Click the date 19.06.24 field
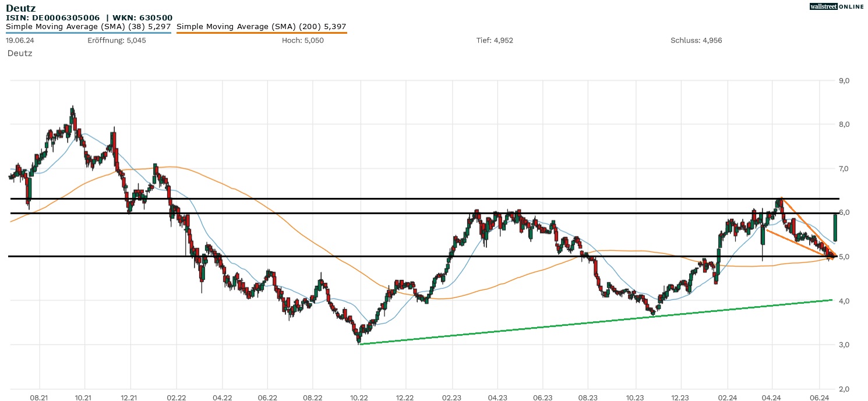Viewport: 868px width, 401px height. coord(19,40)
